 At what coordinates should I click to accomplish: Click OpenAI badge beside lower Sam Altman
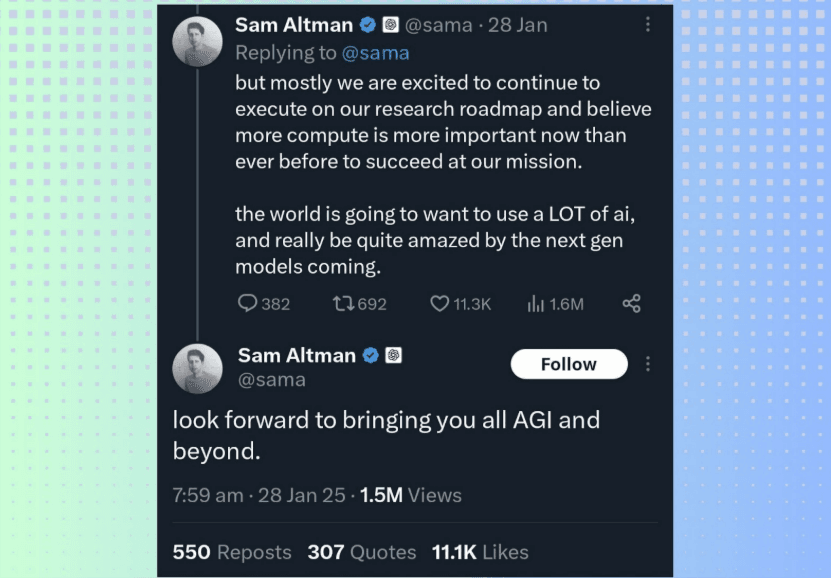pyautogui.click(x=393, y=355)
